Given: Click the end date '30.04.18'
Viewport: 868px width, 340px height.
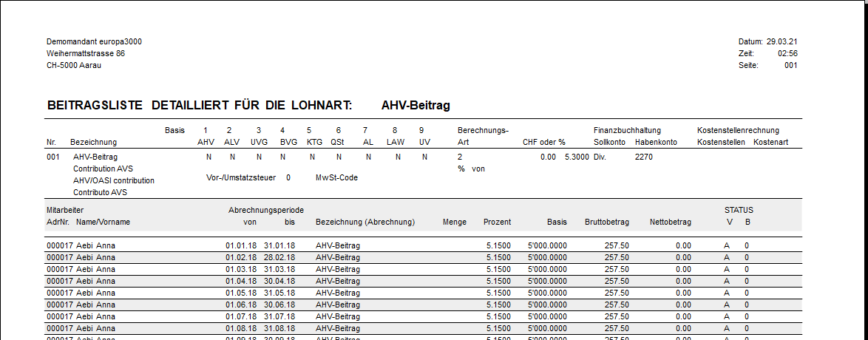Looking at the screenshot, I should tap(279, 282).
